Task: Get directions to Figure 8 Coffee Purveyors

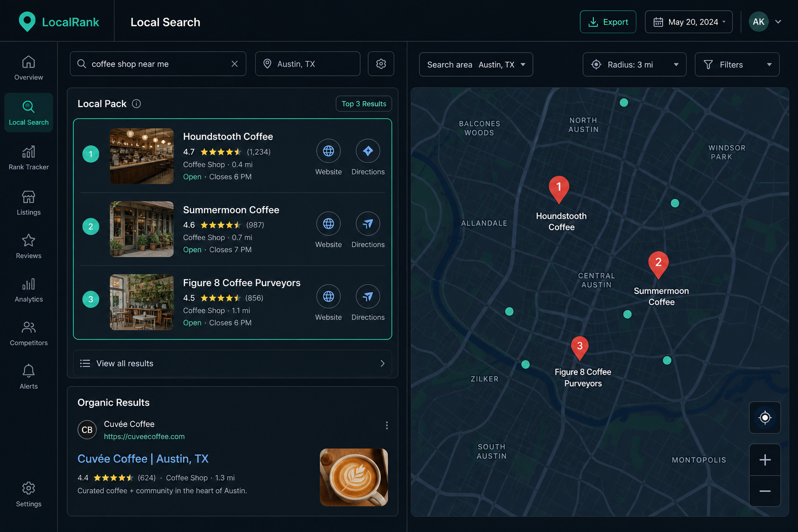Action: [368, 296]
